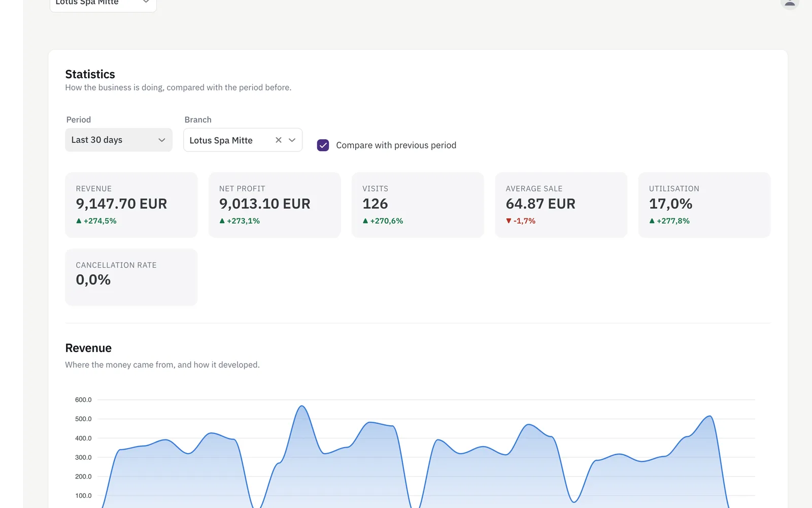Click the Cancellation Rate value 0,0%
The height and width of the screenshot is (508, 812).
click(93, 280)
